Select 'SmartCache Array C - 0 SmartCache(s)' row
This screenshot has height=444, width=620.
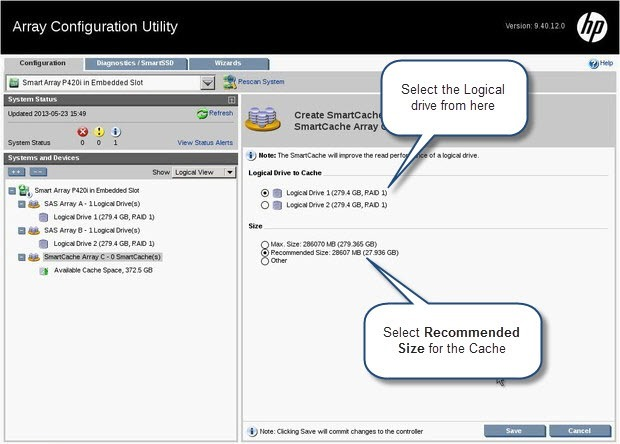(102, 257)
